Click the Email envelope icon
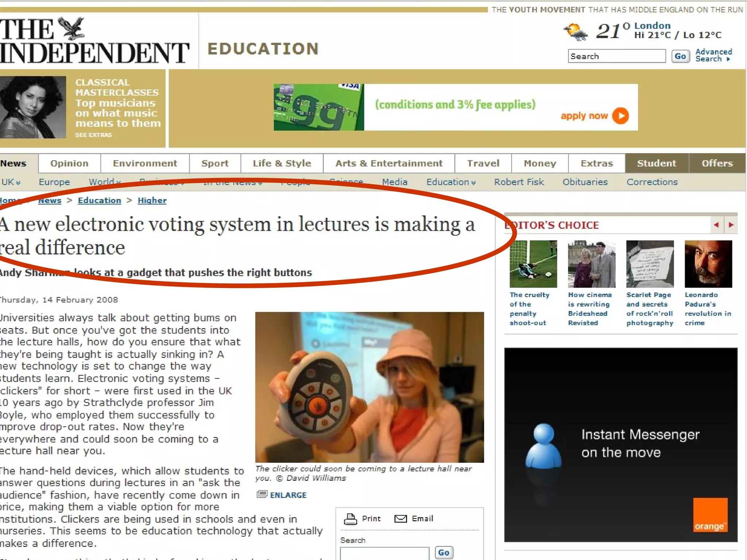747x560 pixels. coord(400,518)
